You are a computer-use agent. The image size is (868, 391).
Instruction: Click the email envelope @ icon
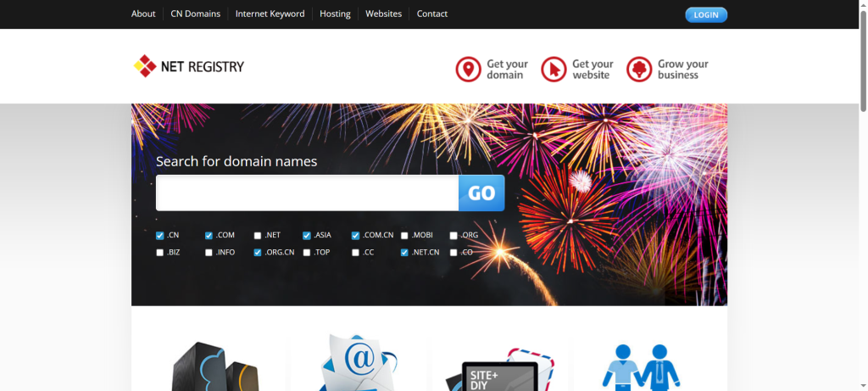point(359,363)
